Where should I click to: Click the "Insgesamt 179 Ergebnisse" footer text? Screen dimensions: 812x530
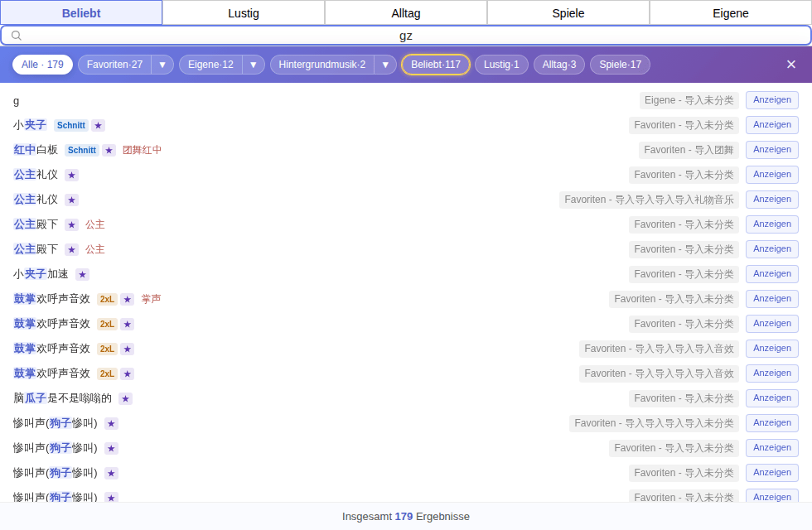pyautogui.click(x=406, y=517)
